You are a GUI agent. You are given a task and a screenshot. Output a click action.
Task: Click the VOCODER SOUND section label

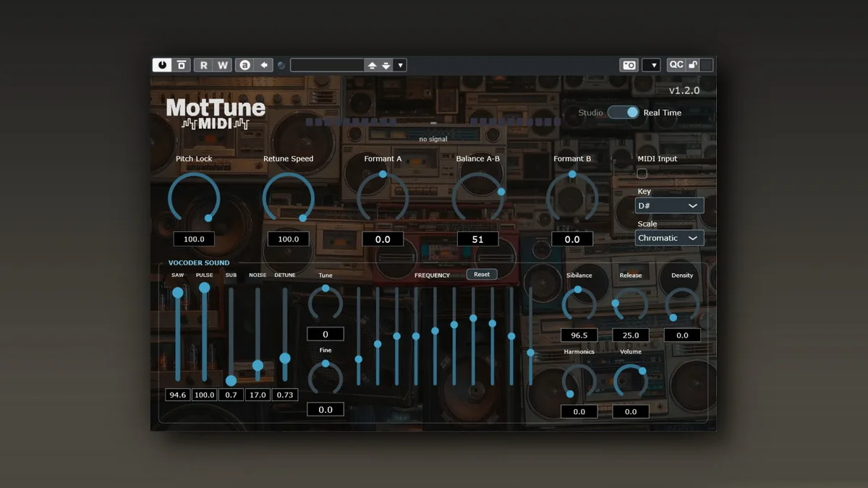point(199,263)
